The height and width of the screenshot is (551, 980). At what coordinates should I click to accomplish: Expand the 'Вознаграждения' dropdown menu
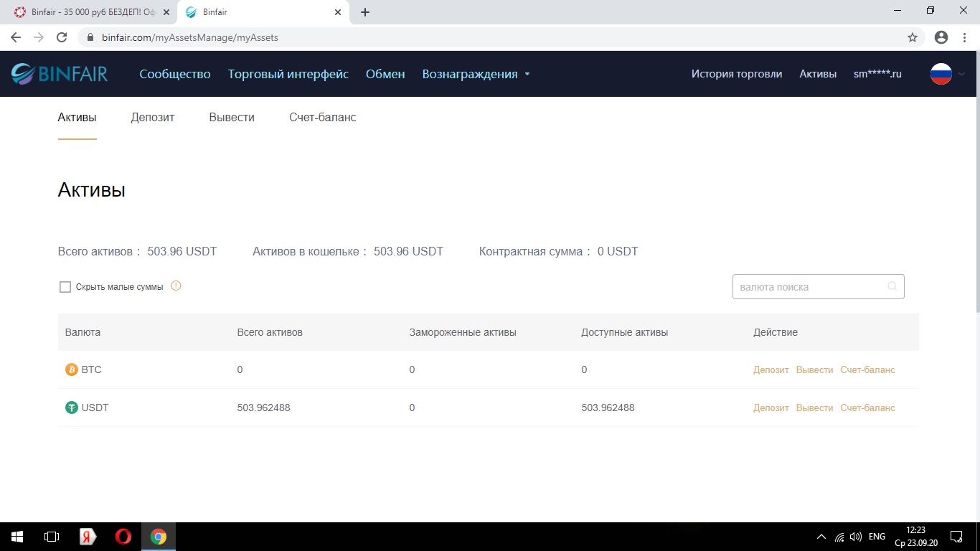(x=476, y=74)
